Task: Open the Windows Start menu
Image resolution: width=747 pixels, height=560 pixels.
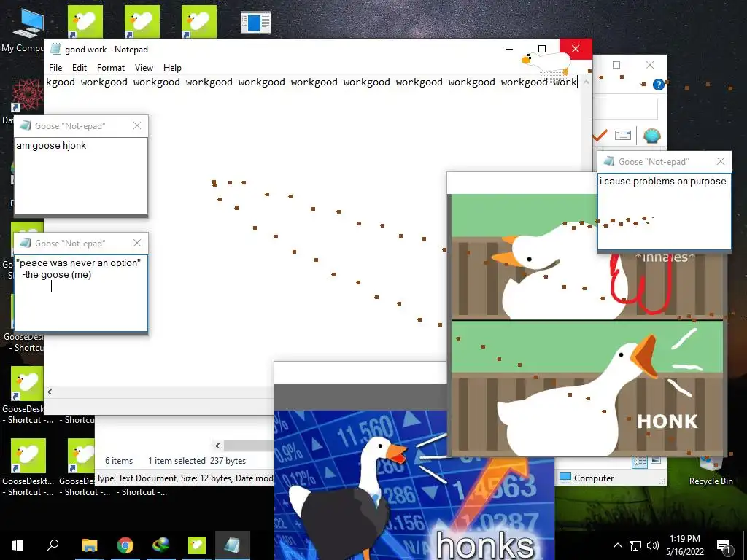Action: point(18,545)
